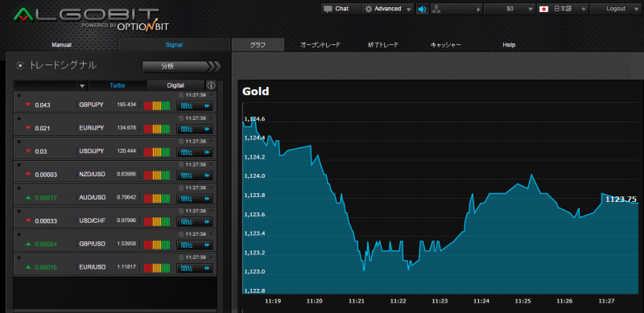Open the signal info icon beside Digital

pyautogui.click(x=211, y=85)
